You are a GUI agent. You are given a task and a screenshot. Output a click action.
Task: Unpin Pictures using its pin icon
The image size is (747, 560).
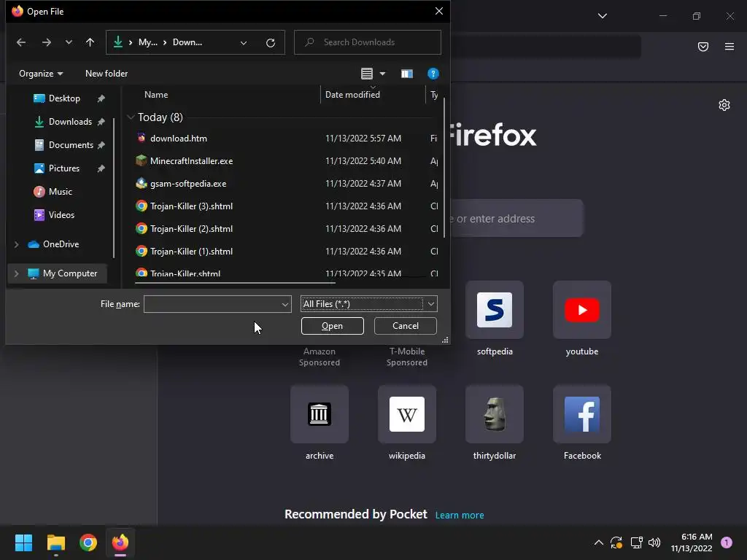click(x=101, y=168)
